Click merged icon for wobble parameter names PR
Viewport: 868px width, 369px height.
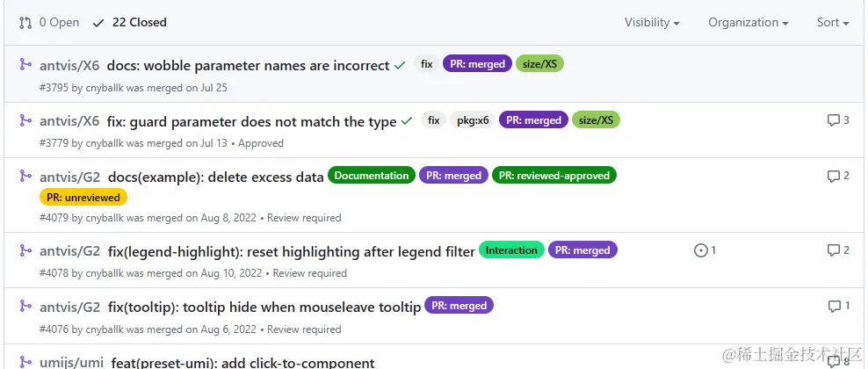pos(25,65)
